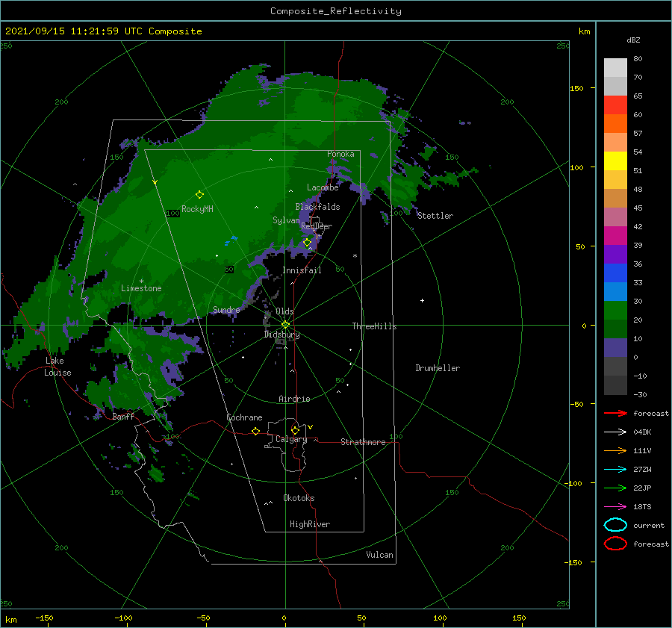
Task: Select the 54 dBZ yellow swatch
Action: (x=615, y=161)
